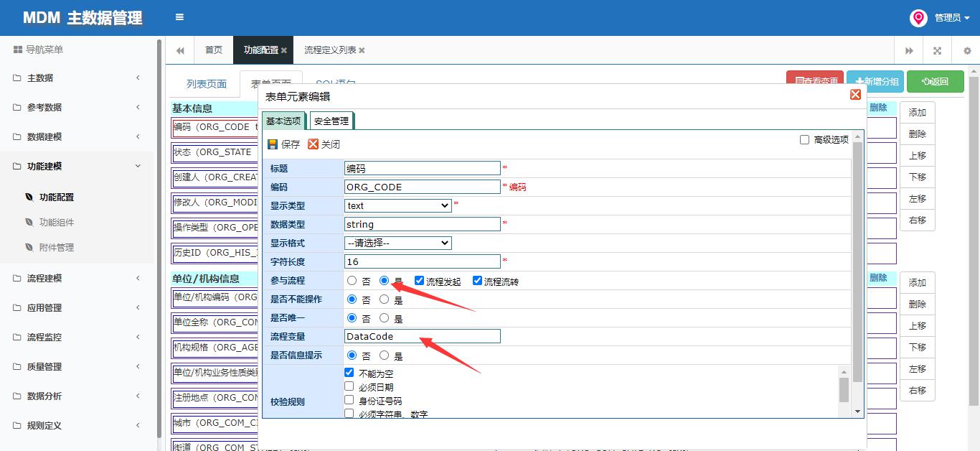Check the 必须日期 validation rule

point(349,386)
